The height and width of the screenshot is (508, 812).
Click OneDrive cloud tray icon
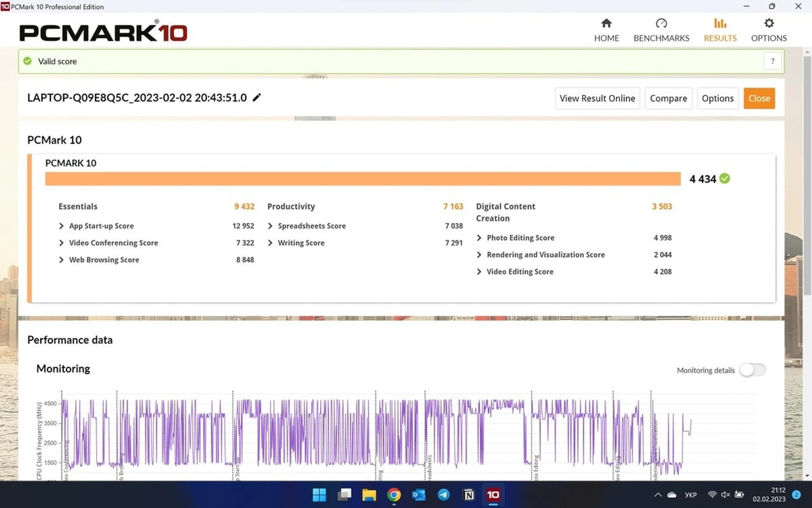coord(672,494)
